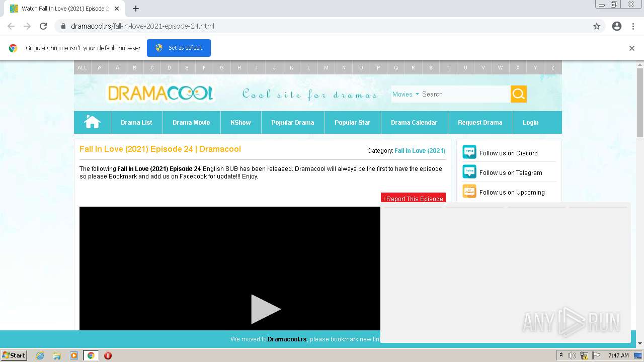644x362 pixels.
Task: Click the orange search magnifier button
Action: pos(519,94)
